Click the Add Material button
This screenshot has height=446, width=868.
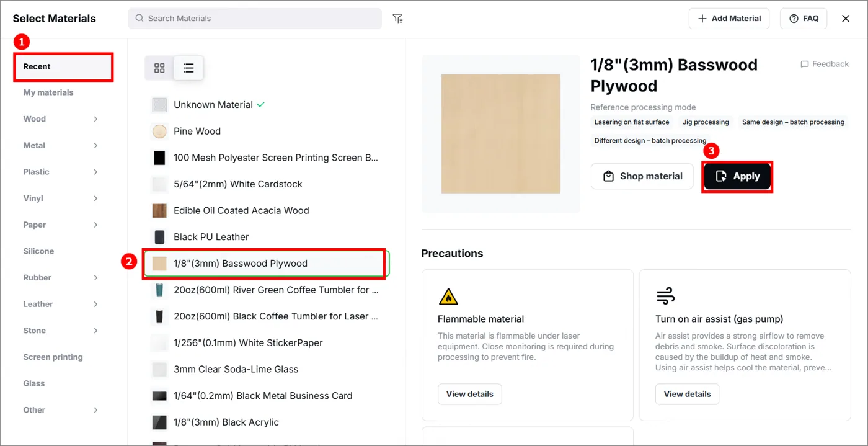tap(729, 19)
